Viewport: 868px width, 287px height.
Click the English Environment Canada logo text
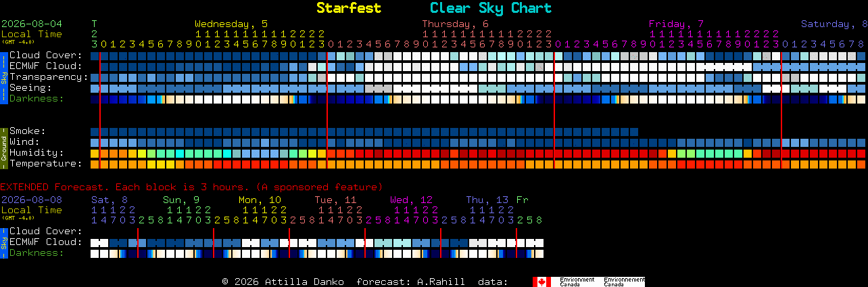point(577,282)
